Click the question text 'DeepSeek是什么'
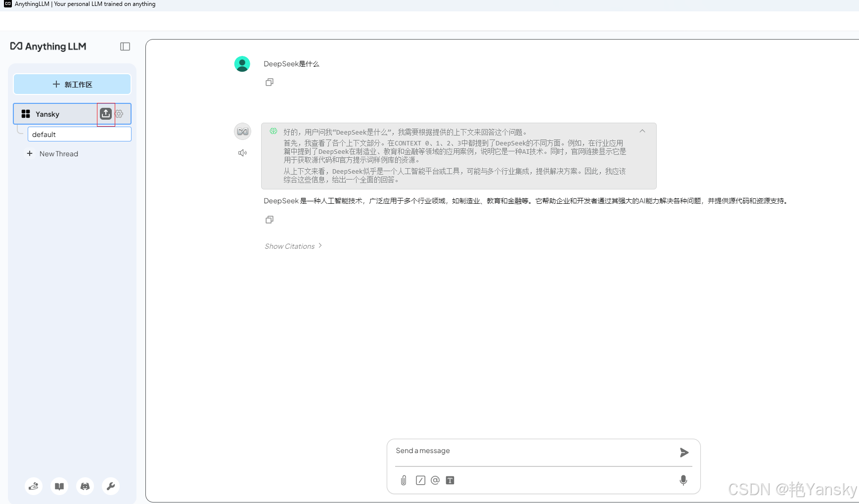The height and width of the screenshot is (504, 859). (x=291, y=64)
